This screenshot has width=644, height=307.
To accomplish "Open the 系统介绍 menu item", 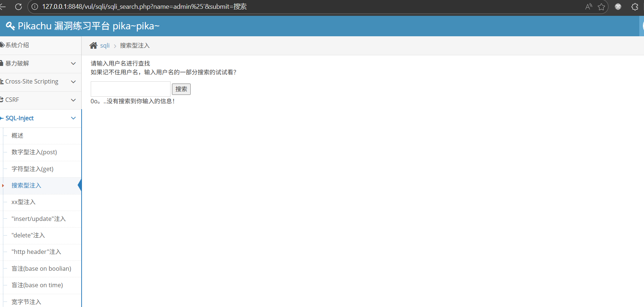I will 17,45.
